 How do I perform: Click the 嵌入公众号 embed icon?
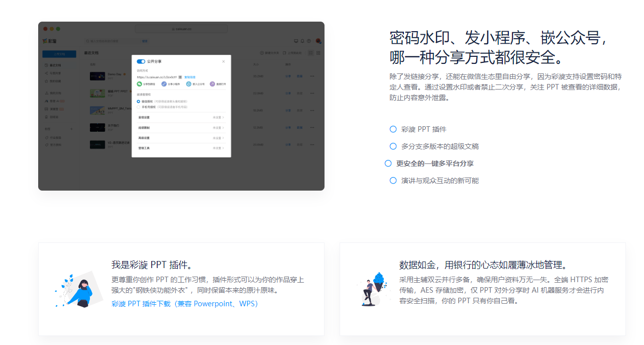coord(188,84)
